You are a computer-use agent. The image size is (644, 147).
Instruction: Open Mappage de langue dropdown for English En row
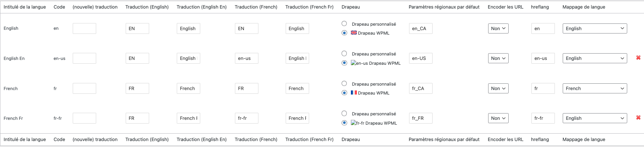coord(595,58)
